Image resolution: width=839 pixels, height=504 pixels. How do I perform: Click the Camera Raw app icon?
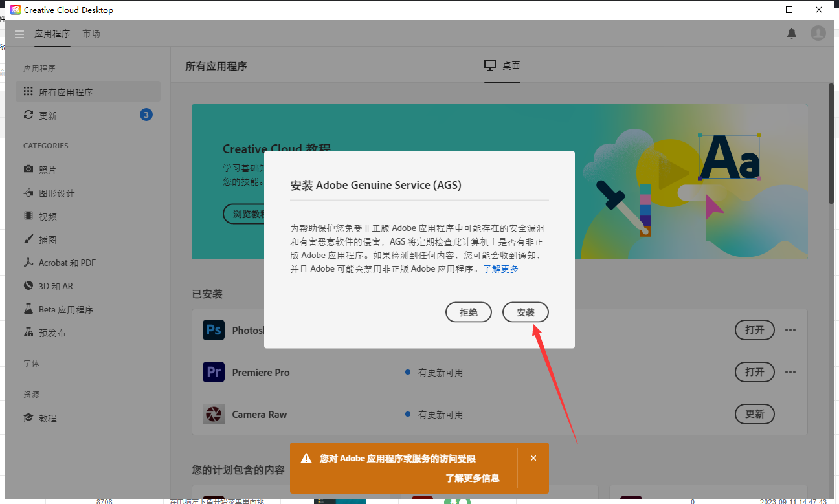pos(214,414)
